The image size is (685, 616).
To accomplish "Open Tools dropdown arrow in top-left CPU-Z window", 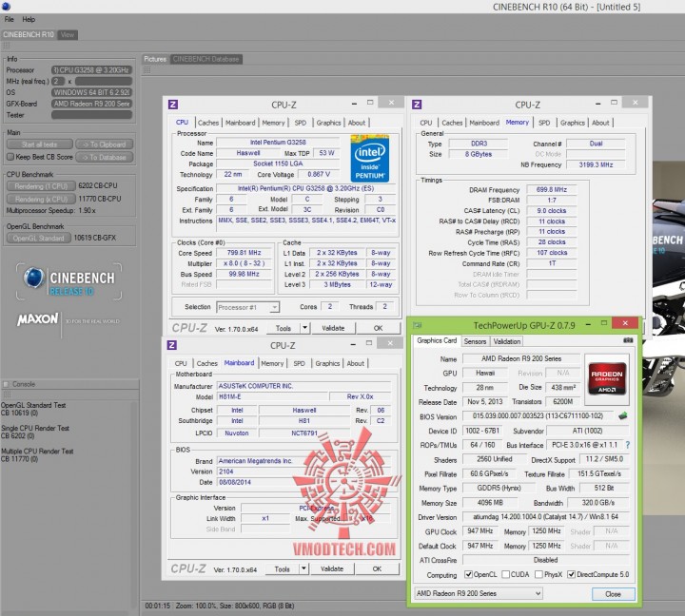I will [x=304, y=328].
